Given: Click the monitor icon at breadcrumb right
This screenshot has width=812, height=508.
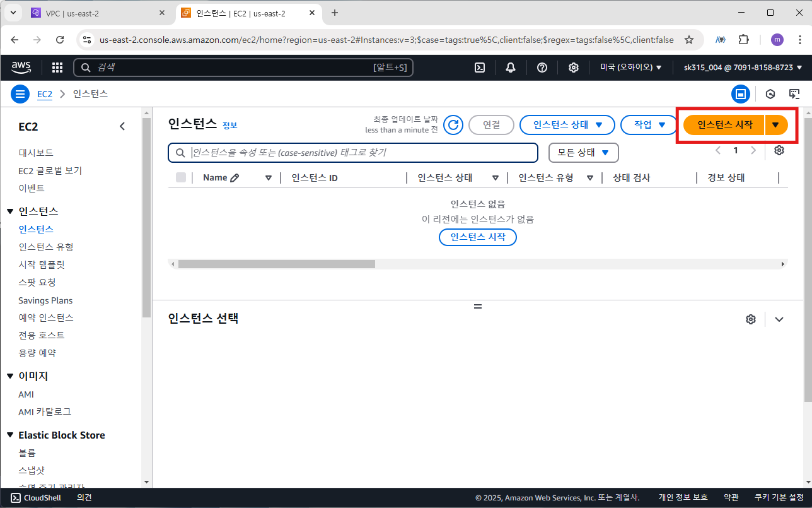Looking at the screenshot, I should click(x=794, y=94).
